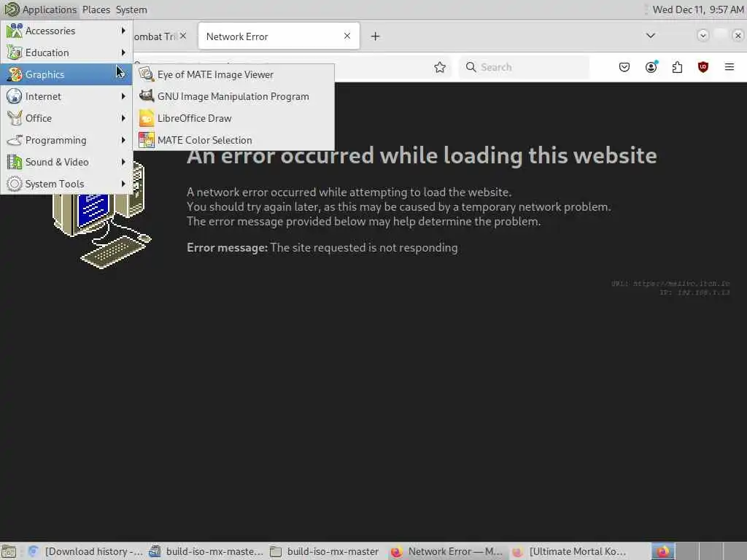Bookmark page with star icon
The image size is (747, 560).
[440, 67]
